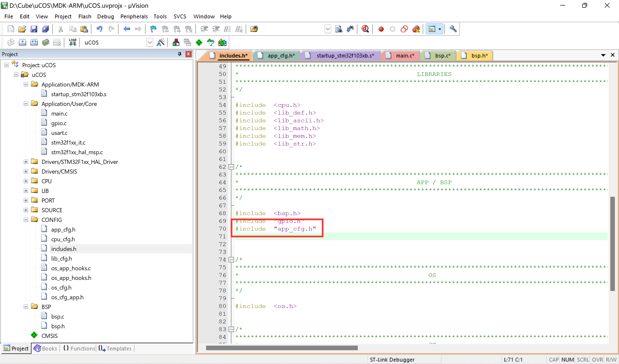Image resolution: width=619 pixels, height=364 pixels.
Task: Click the Start/Stop Debug Session icon
Action: pos(365,29)
